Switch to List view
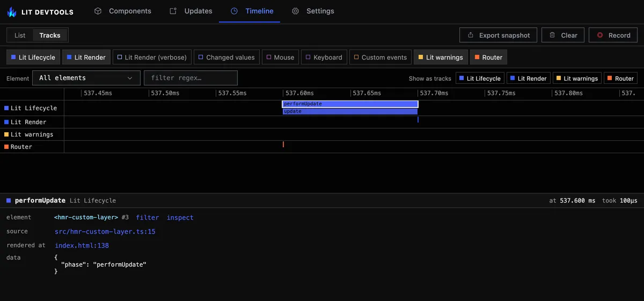The image size is (644, 301). pyautogui.click(x=20, y=35)
